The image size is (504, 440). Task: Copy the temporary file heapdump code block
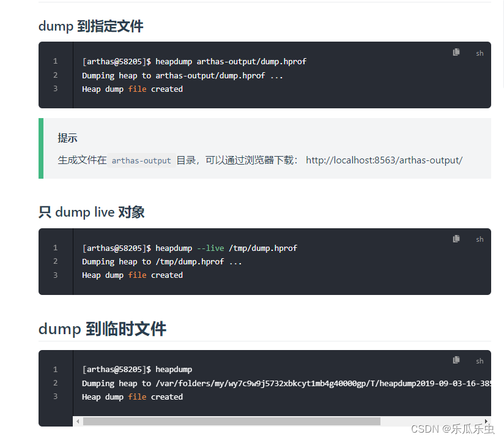[x=456, y=360]
